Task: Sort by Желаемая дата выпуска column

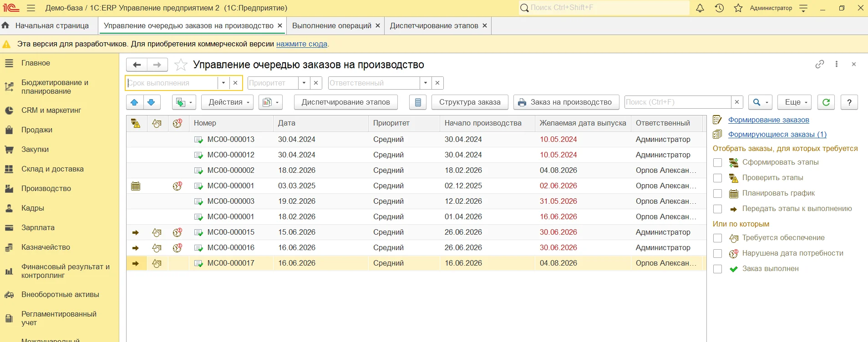Action: tap(583, 123)
